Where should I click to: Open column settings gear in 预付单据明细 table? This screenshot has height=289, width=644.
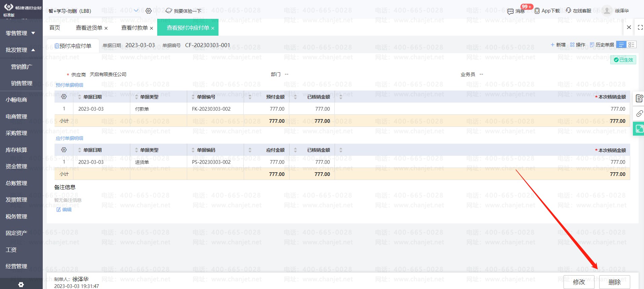(64, 97)
